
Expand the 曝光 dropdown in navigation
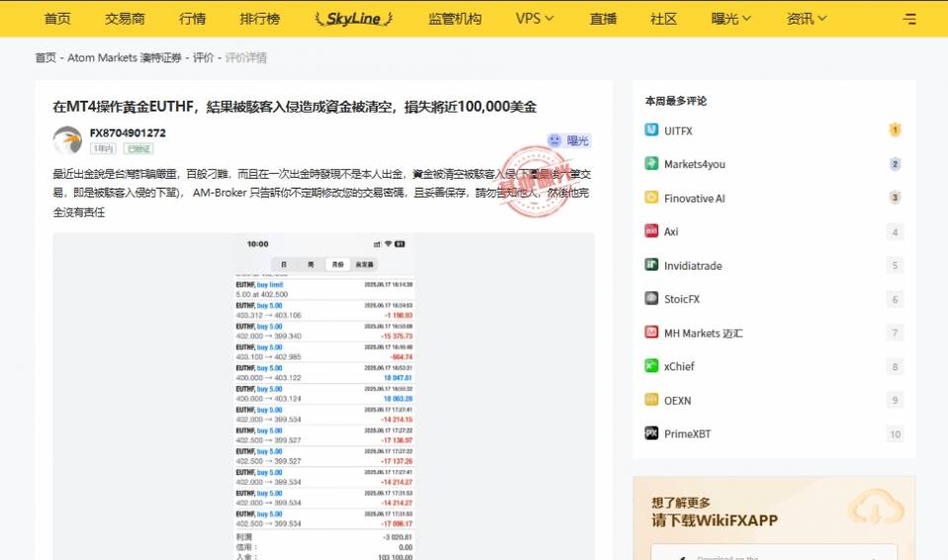[731, 19]
